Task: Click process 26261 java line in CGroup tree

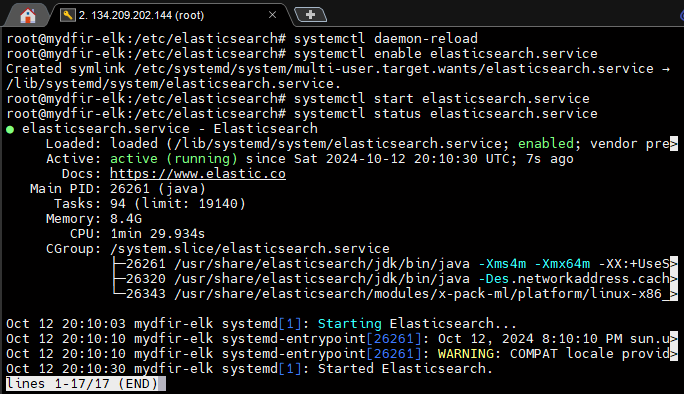Action: [395, 264]
